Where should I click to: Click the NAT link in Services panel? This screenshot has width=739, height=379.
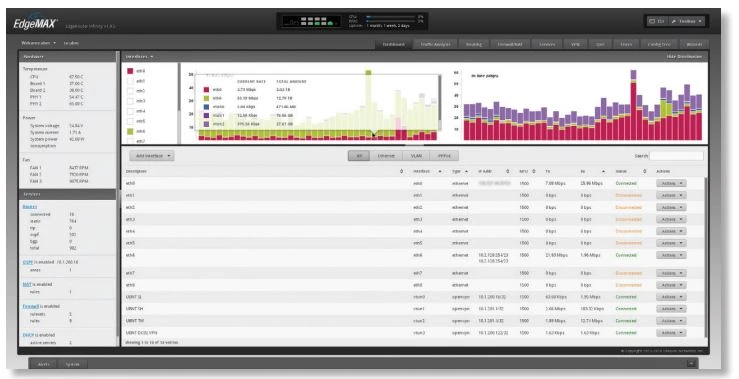[27, 284]
